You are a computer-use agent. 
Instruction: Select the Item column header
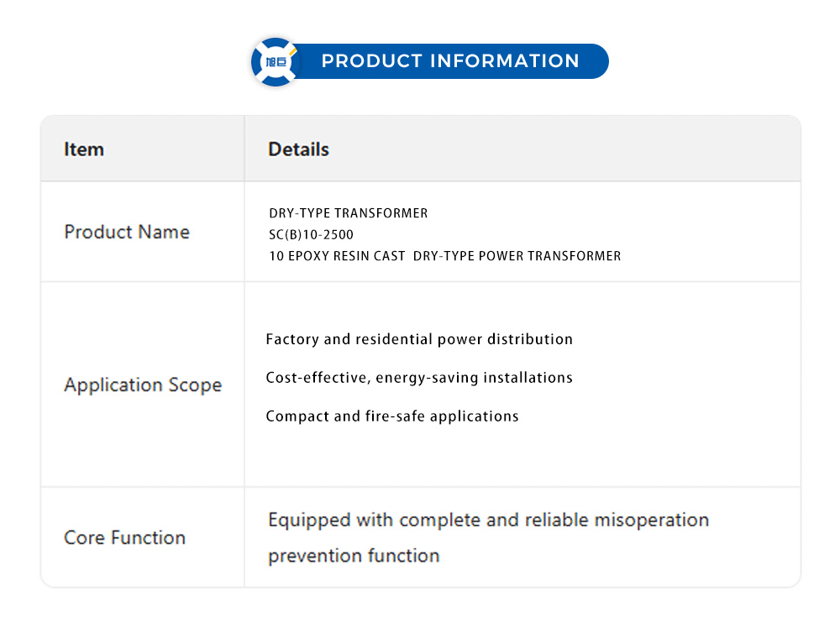(84, 149)
